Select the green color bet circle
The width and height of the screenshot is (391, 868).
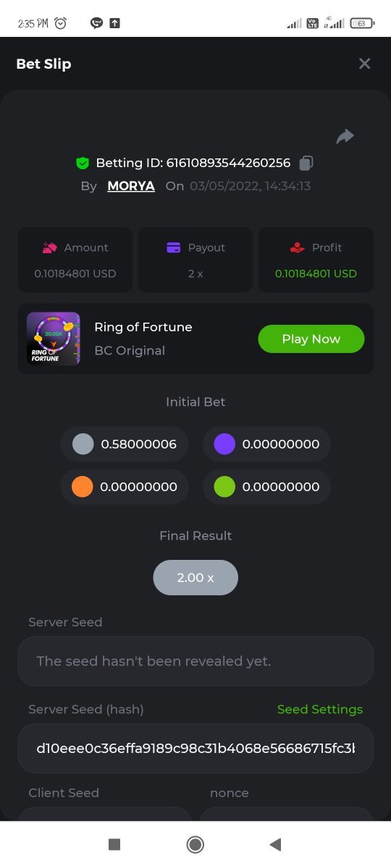pyautogui.click(x=225, y=487)
